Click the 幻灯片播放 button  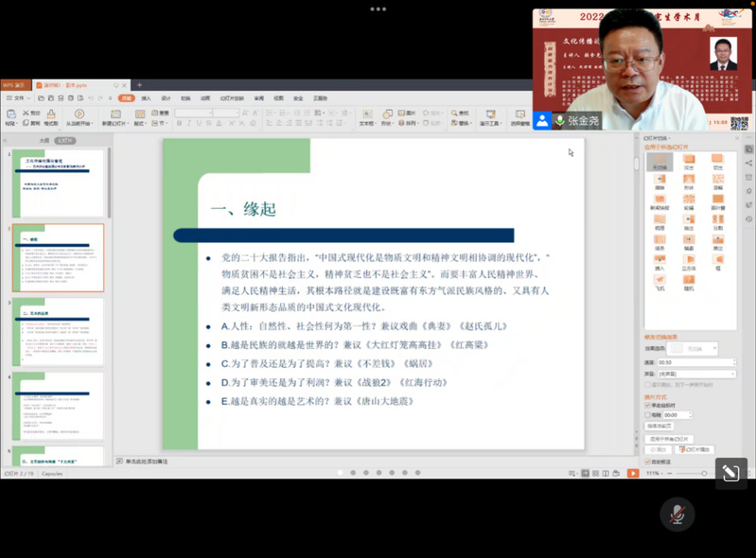697,450
